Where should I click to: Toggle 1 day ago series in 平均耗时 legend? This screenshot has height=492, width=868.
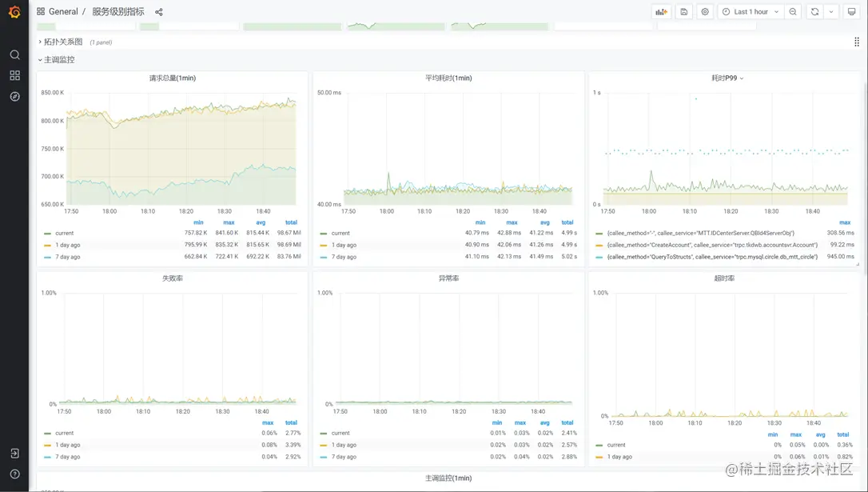[344, 245]
